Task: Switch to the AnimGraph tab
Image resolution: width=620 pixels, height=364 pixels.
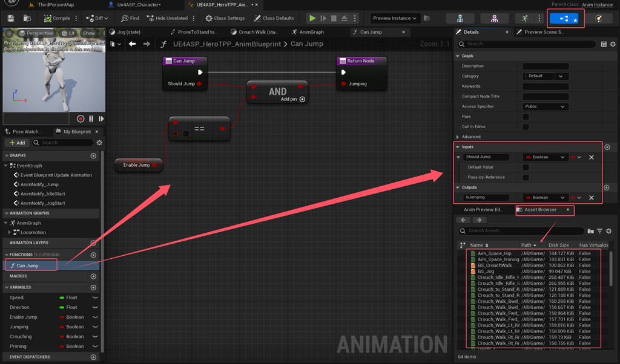Action: (308, 32)
